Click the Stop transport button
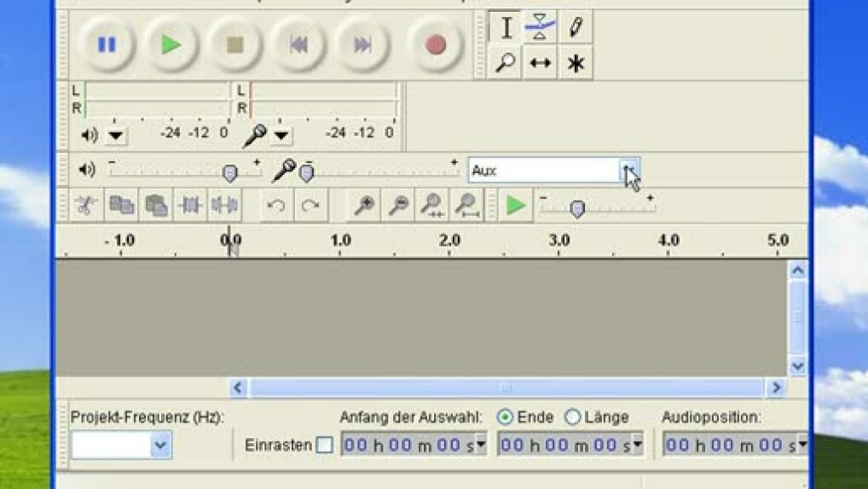Viewport: 868px width, 489px height. click(234, 44)
